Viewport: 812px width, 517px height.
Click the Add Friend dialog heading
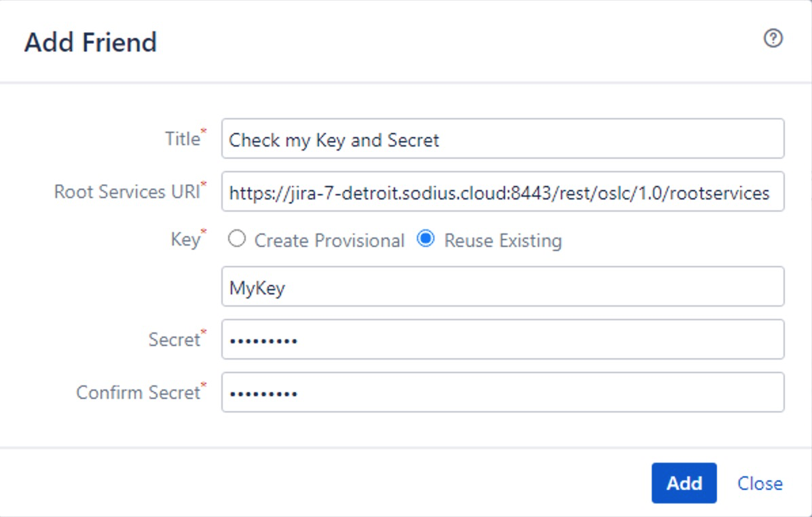coord(90,42)
